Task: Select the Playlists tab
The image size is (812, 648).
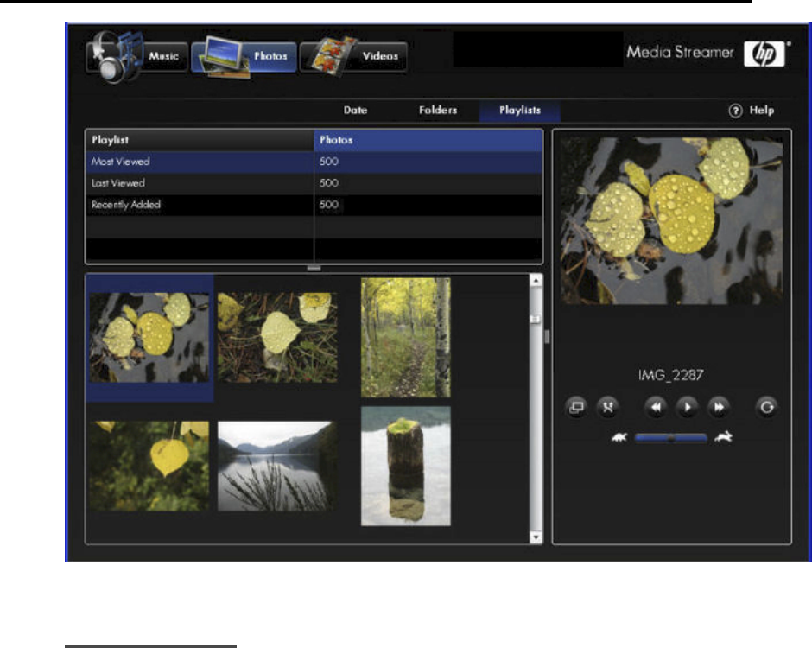Action: coord(520,111)
